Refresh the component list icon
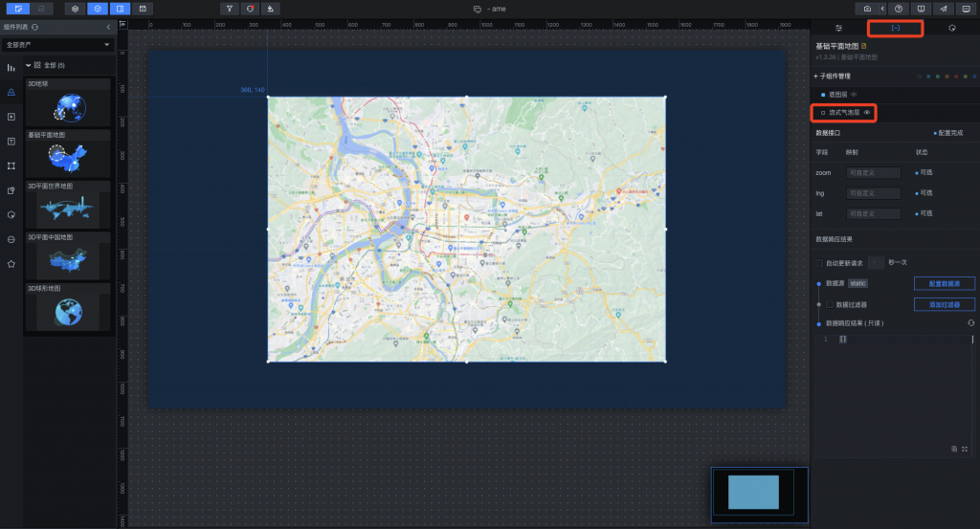 [x=35, y=27]
